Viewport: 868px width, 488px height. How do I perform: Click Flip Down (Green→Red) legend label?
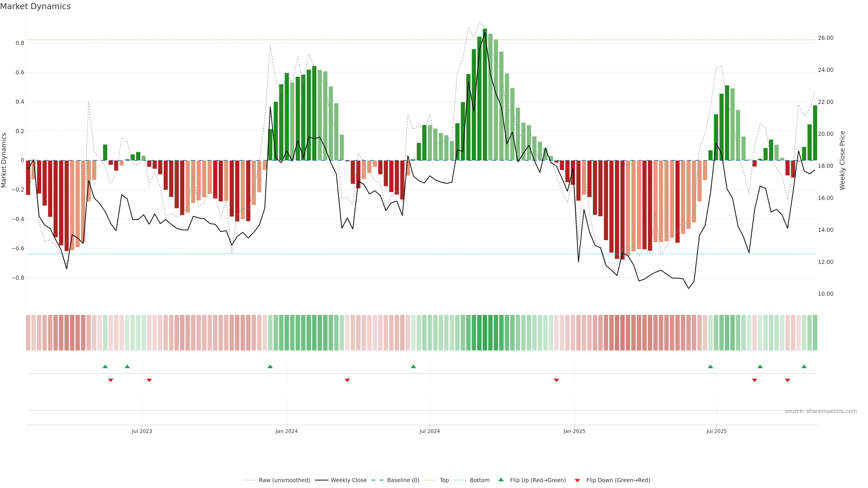pos(618,480)
